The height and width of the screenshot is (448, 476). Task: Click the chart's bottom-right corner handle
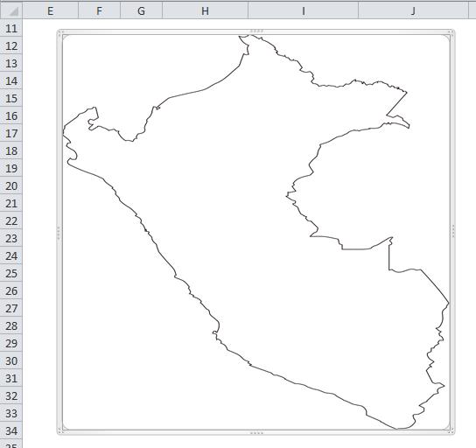[452, 432]
